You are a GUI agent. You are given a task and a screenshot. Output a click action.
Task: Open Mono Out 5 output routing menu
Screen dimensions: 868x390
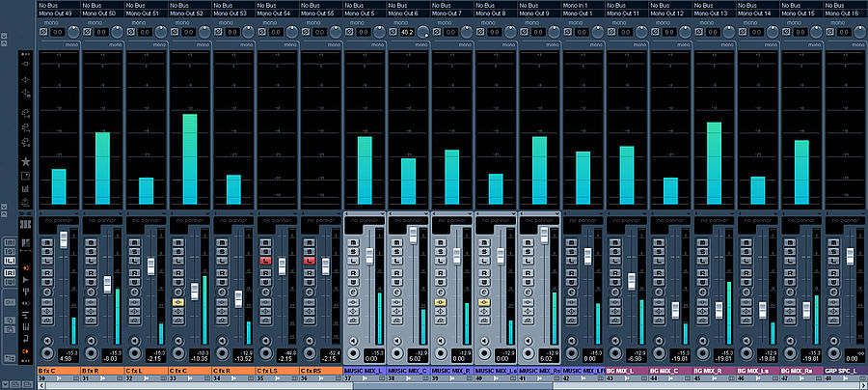(365, 14)
